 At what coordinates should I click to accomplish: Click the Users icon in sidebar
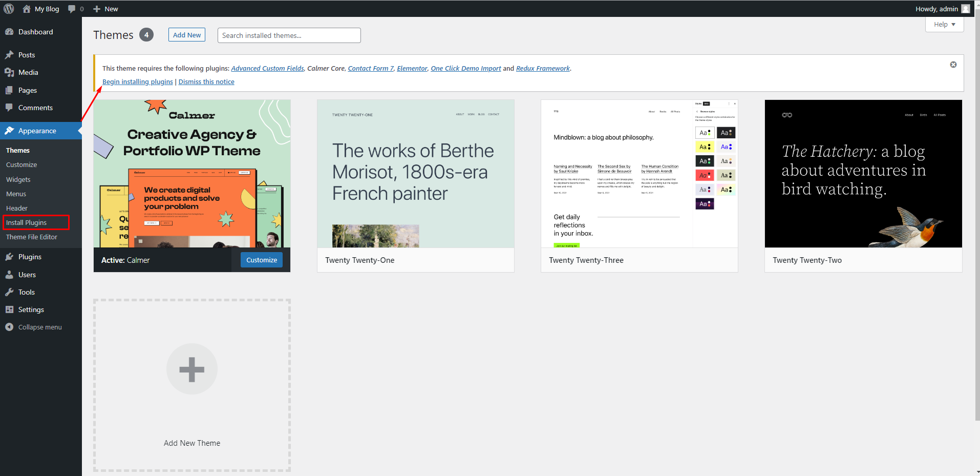[x=11, y=274]
